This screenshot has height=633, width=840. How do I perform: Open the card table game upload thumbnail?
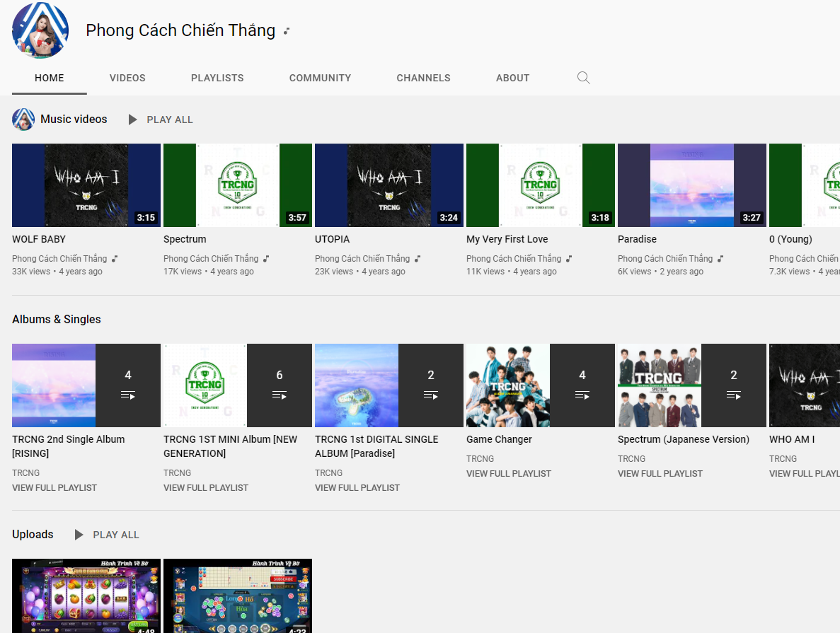[x=238, y=596]
